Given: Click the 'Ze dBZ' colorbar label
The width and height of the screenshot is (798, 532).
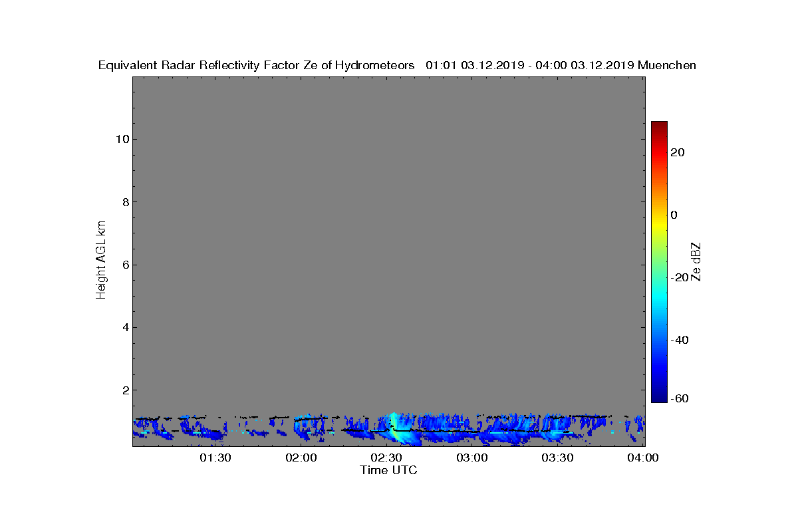Looking at the screenshot, I should click(696, 261).
